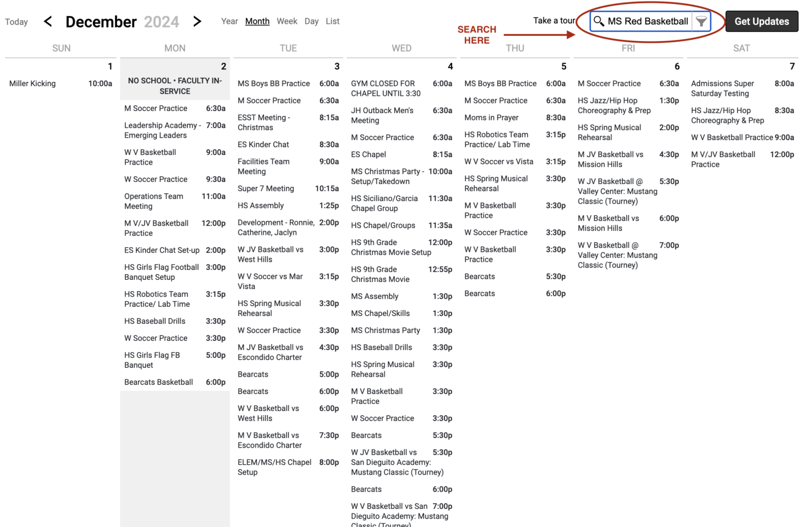Click the search magnifier icon
Image resolution: width=812 pixels, height=527 pixels.
click(x=598, y=21)
